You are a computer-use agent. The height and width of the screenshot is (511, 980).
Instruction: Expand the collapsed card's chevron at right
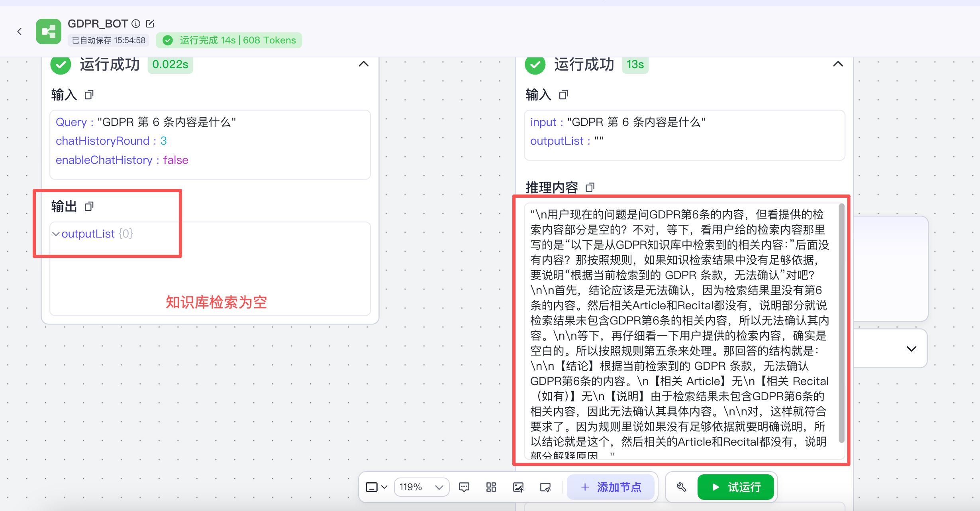911,349
